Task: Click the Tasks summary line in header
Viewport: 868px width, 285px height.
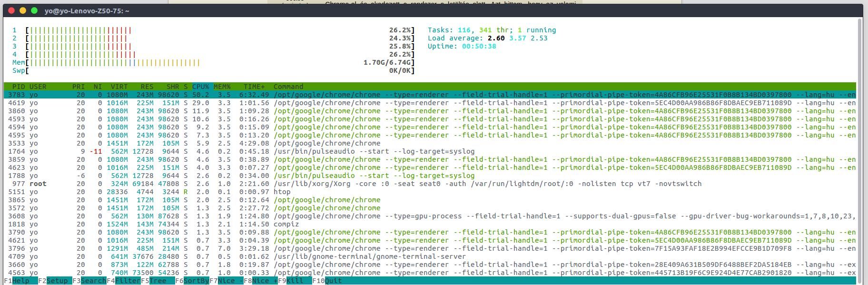Action: coord(492,30)
